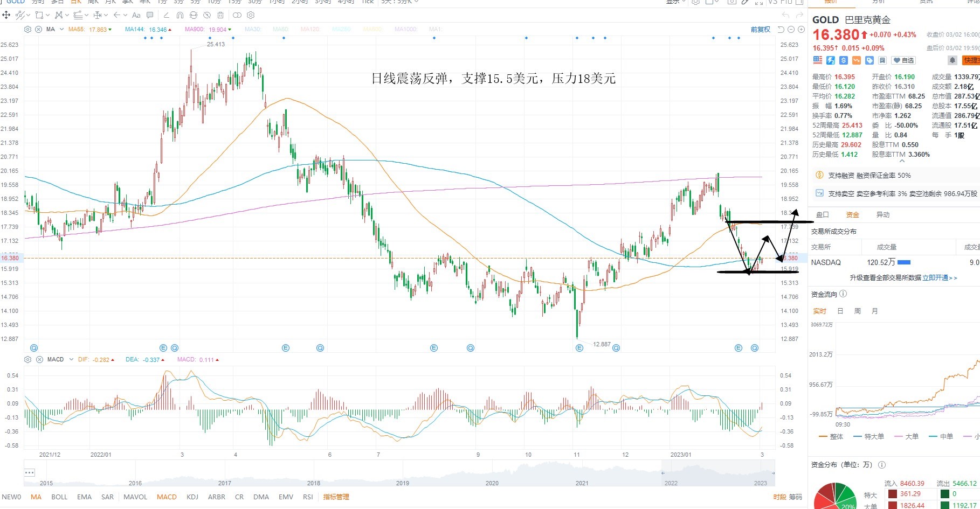Toggle hide all drawings eye icon

click(x=207, y=15)
